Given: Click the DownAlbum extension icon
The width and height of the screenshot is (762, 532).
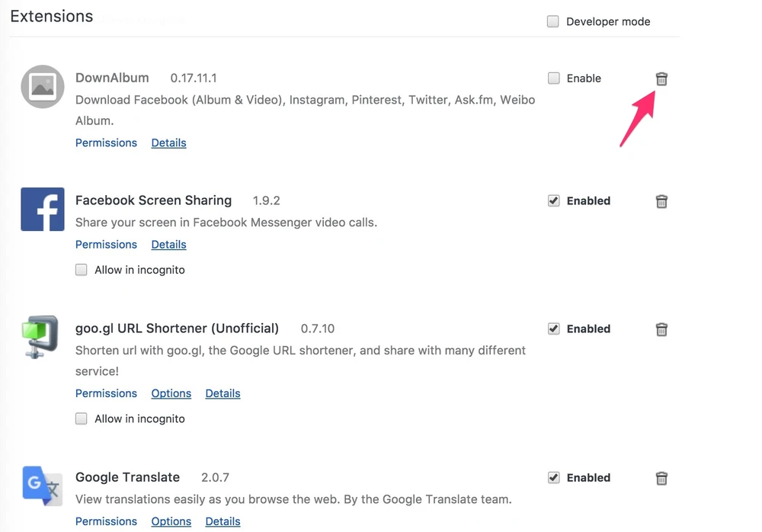Looking at the screenshot, I should 43,87.
